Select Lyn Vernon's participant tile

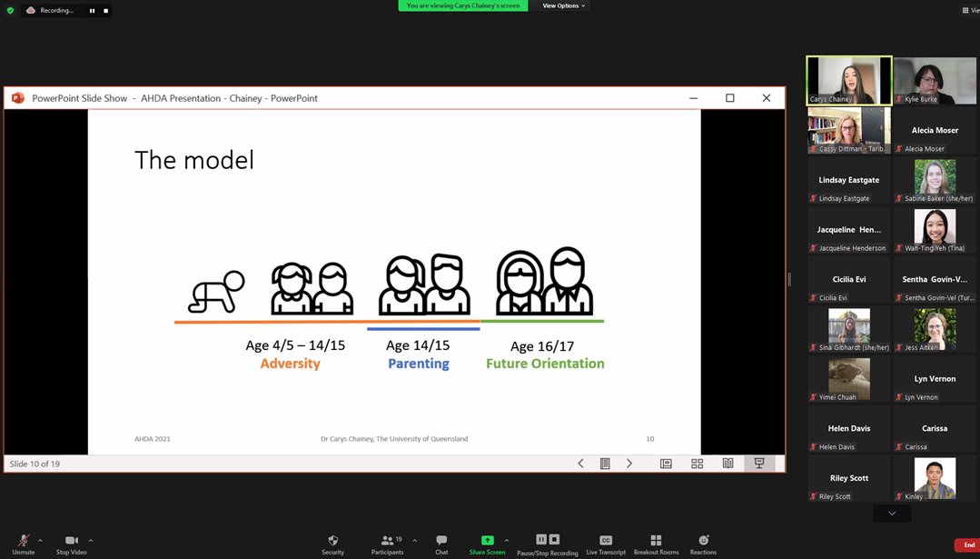[935, 379]
